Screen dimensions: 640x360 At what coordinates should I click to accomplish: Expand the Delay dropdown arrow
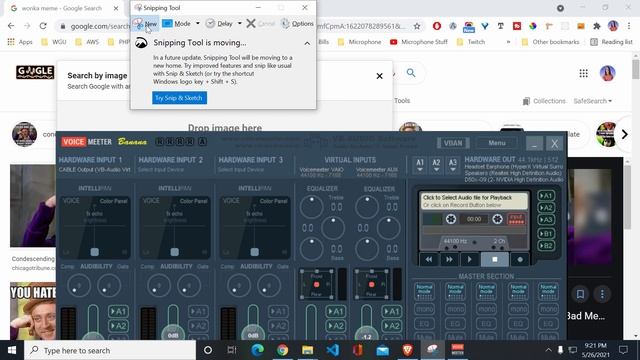240,23
